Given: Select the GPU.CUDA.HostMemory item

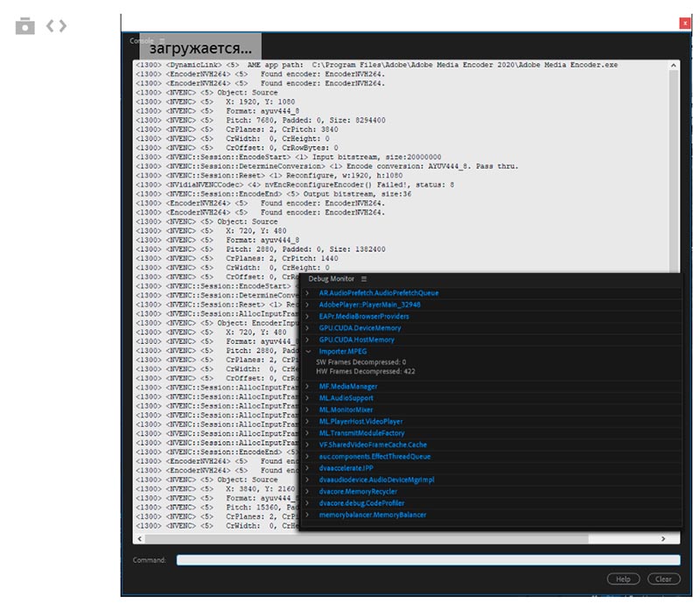Looking at the screenshot, I should click(x=356, y=340).
